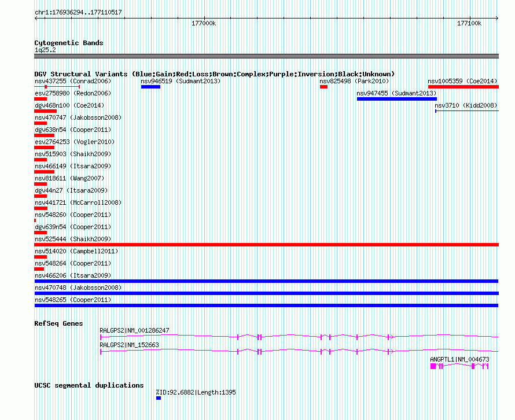Click the long red nsv525444 (Shaikh2009) bar

(266, 245)
